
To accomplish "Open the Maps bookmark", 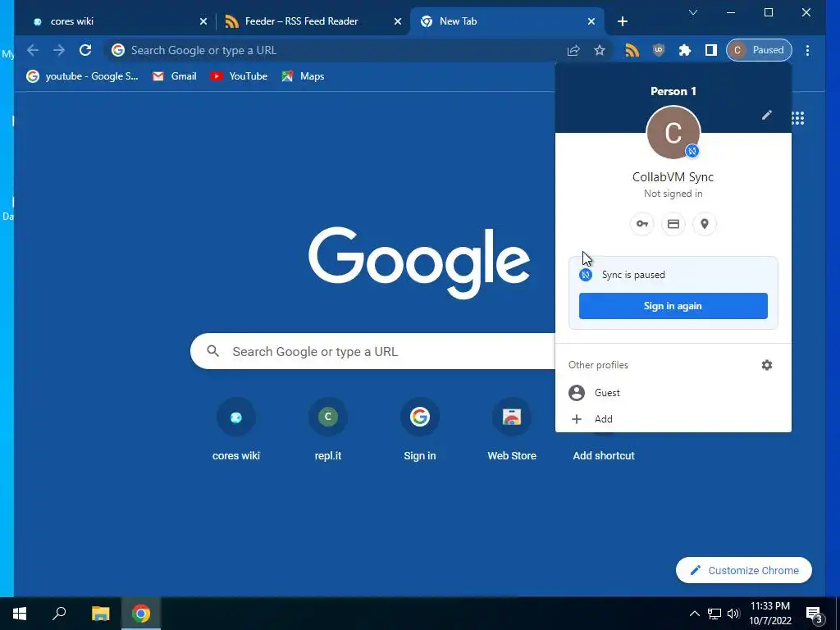I will (x=304, y=76).
